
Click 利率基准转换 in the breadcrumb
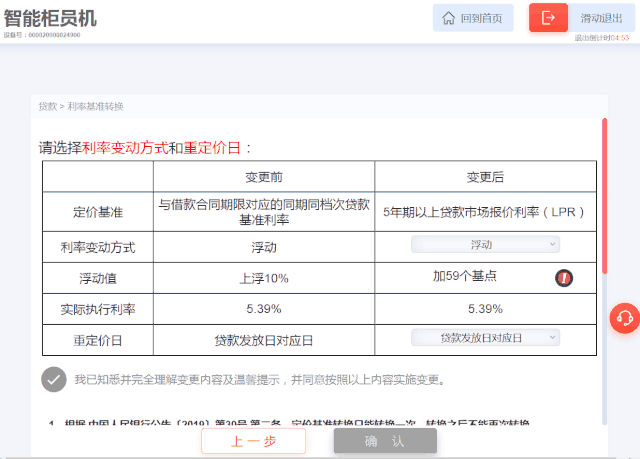pyautogui.click(x=95, y=106)
